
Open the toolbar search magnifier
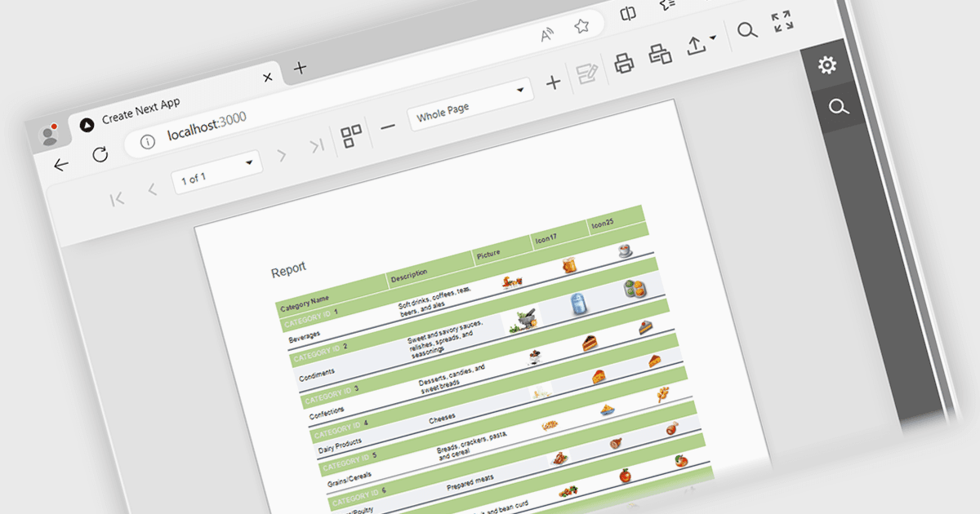tap(746, 31)
